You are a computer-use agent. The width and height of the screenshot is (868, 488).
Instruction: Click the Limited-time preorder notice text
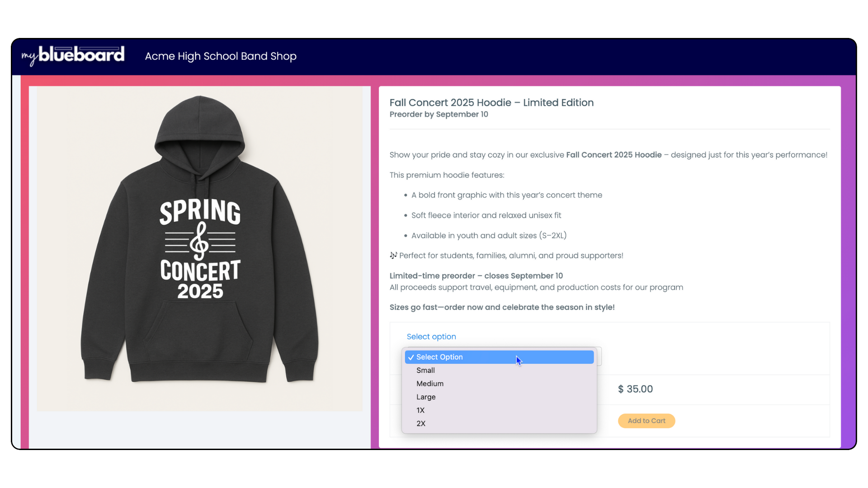point(476,276)
